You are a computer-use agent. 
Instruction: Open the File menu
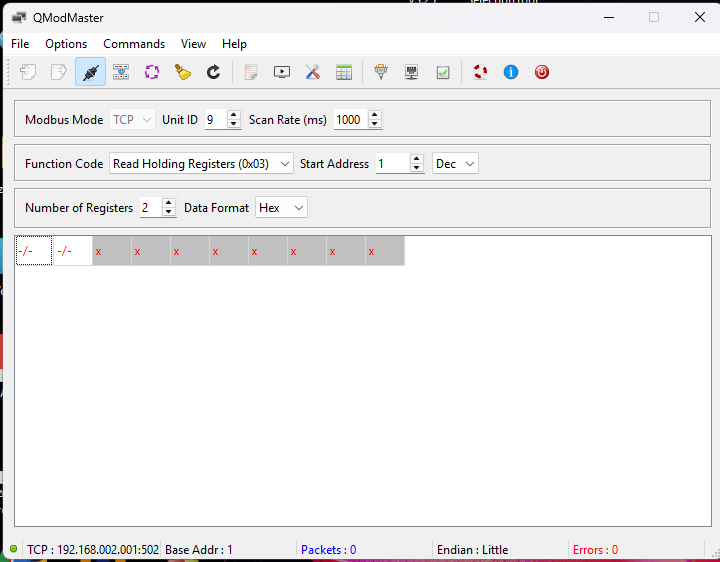(x=20, y=44)
